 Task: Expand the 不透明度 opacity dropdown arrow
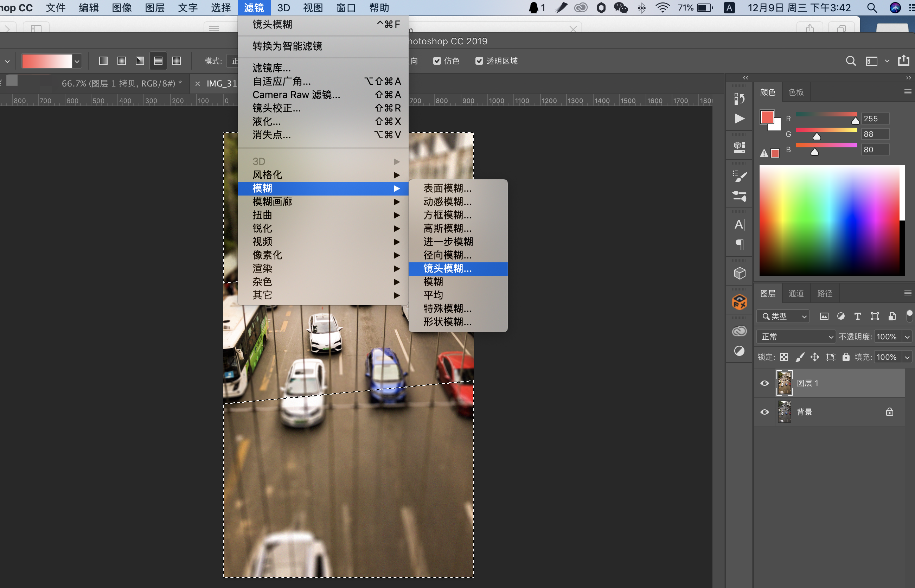click(907, 337)
